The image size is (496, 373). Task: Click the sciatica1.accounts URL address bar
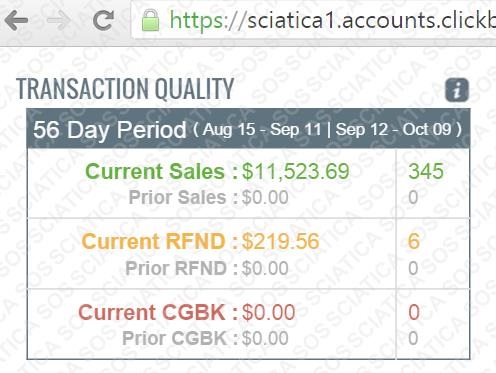tap(315, 20)
